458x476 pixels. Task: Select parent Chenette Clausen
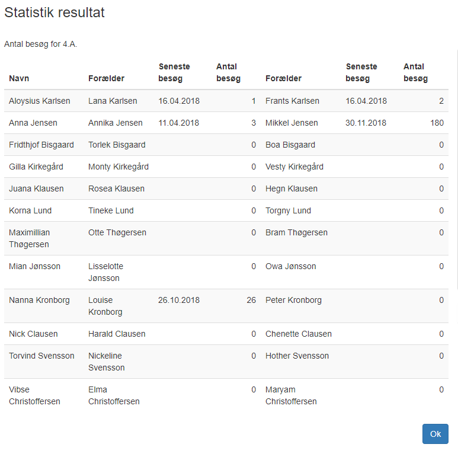[x=299, y=334]
